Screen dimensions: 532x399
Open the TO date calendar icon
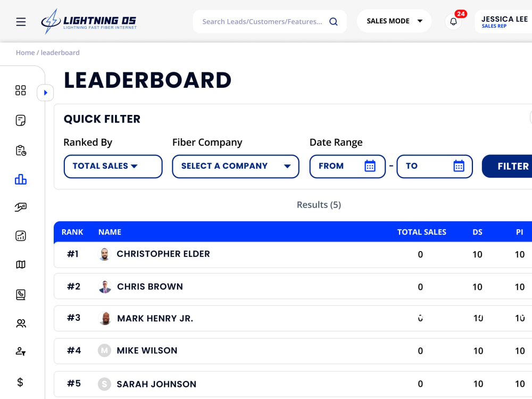click(x=459, y=166)
